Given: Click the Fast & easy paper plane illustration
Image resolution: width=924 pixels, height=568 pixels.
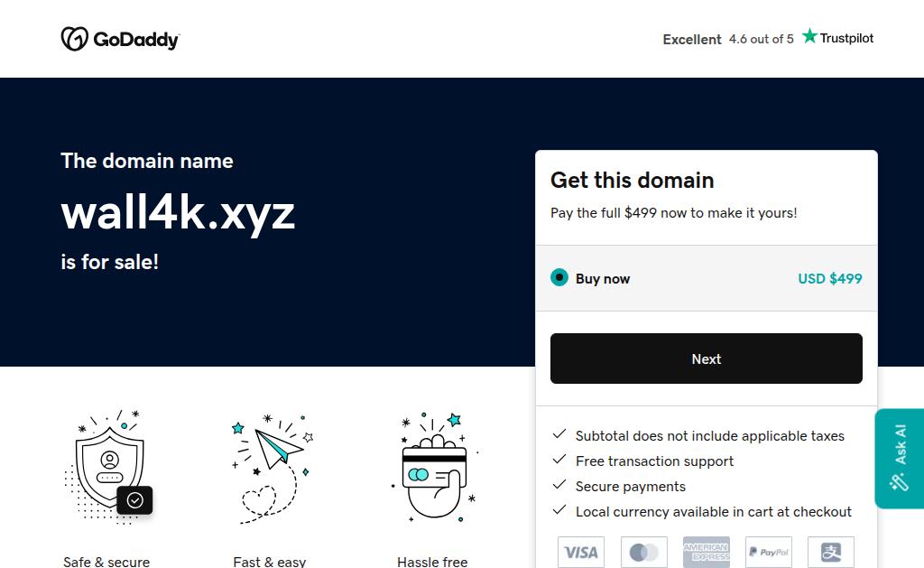Looking at the screenshot, I should point(272,469).
